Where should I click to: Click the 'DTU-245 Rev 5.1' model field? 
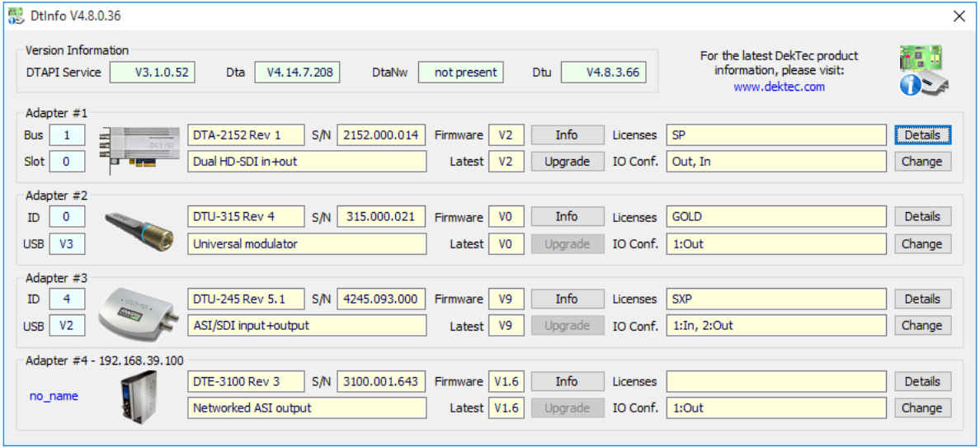[x=246, y=299]
